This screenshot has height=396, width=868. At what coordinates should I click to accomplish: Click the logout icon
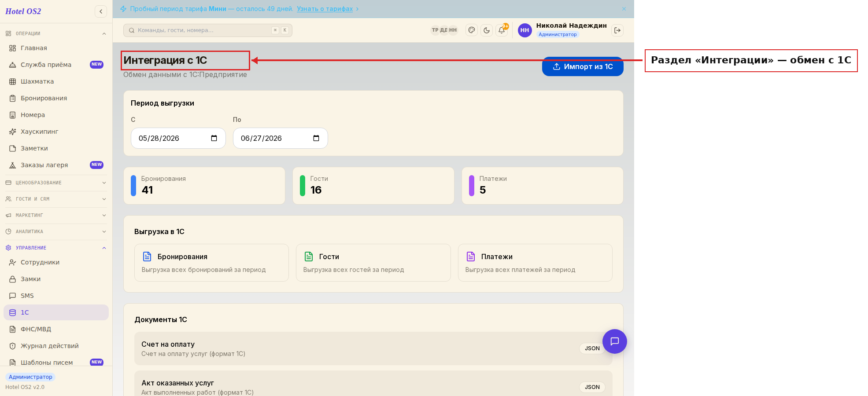coord(617,30)
